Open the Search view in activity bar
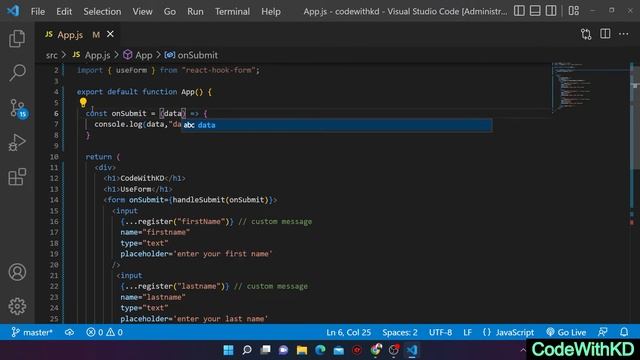 coord(17,73)
